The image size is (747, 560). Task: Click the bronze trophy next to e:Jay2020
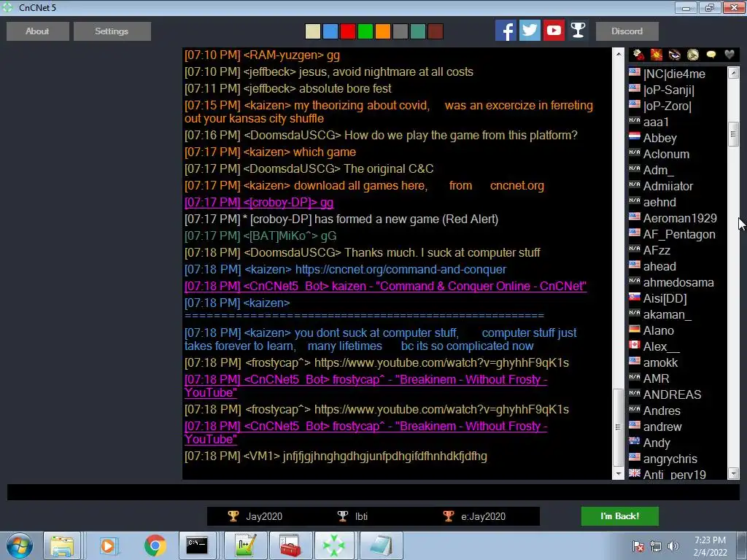(x=449, y=516)
